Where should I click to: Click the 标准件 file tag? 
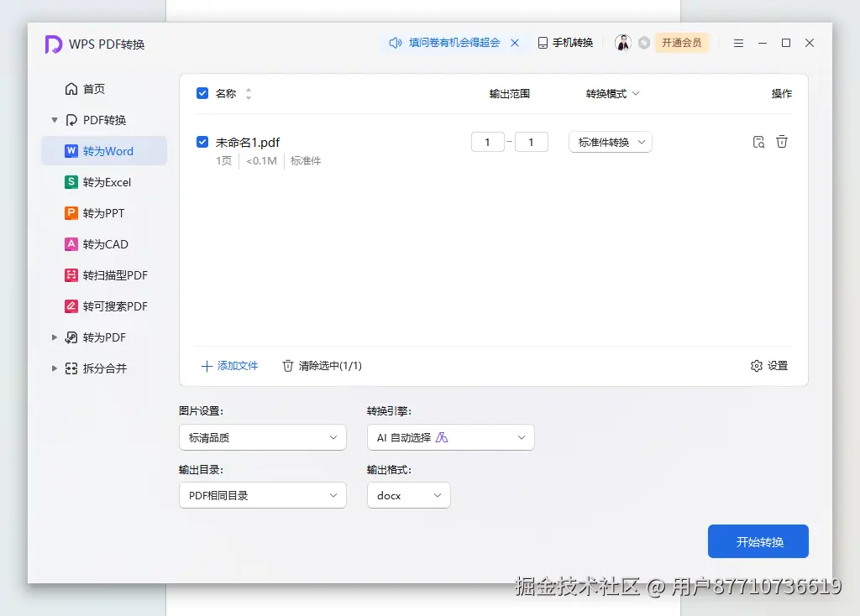click(306, 160)
